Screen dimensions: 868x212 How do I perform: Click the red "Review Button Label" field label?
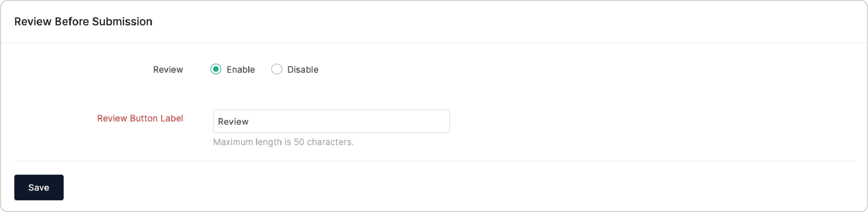tap(140, 118)
